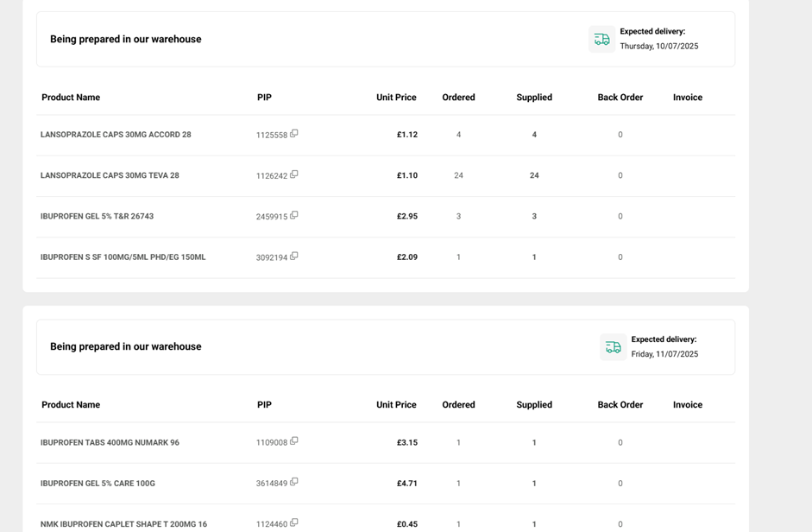Click Back Order column header in second table
Viewport: 812px width, 532px height.
coord(620,405)
